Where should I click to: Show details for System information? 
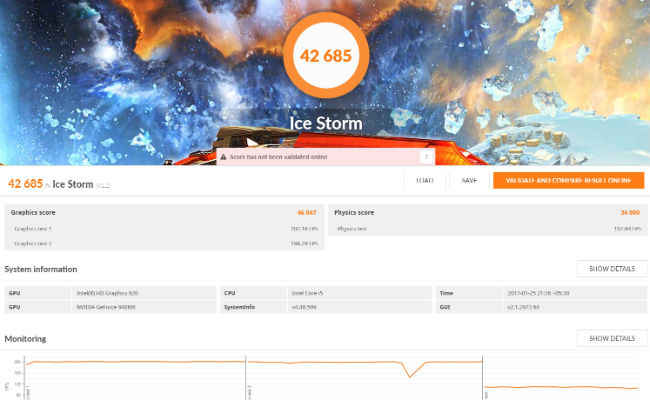click(x=612, y=269)
